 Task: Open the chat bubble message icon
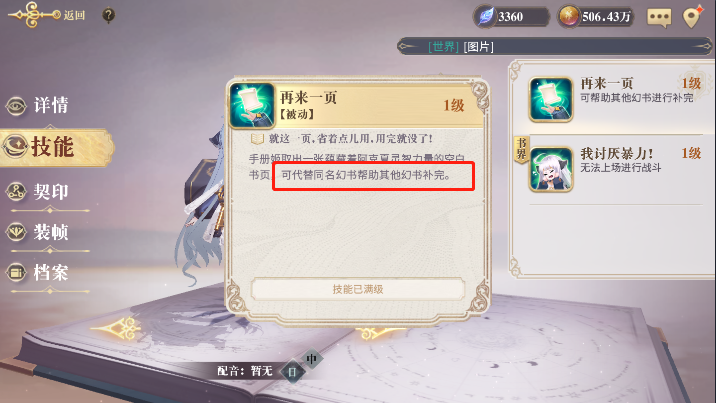click(659, 17)
